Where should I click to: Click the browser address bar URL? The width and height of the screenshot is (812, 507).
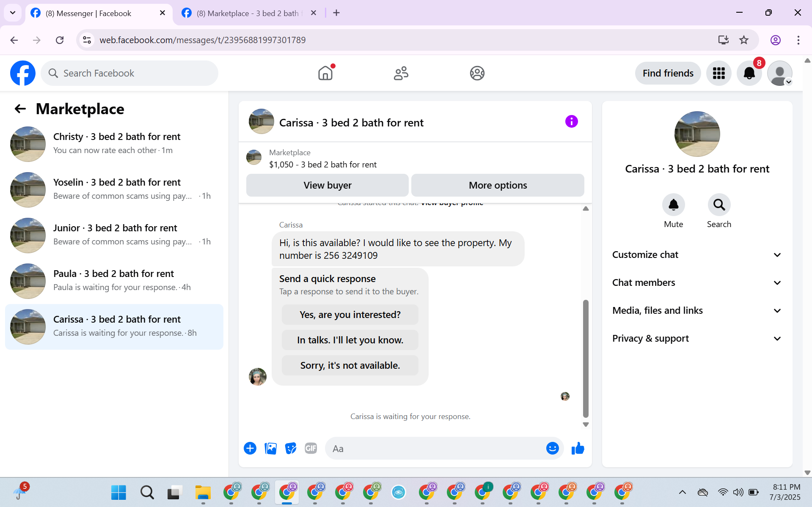pos(202,40)
